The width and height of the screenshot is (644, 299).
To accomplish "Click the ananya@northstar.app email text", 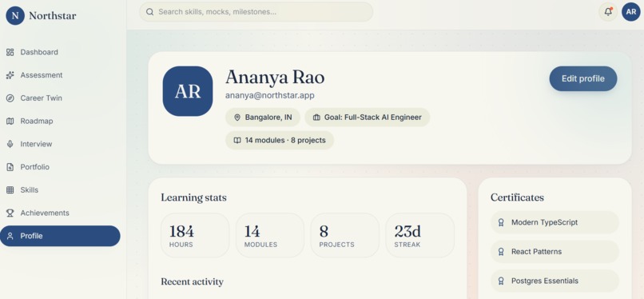I will click(270, 96).
